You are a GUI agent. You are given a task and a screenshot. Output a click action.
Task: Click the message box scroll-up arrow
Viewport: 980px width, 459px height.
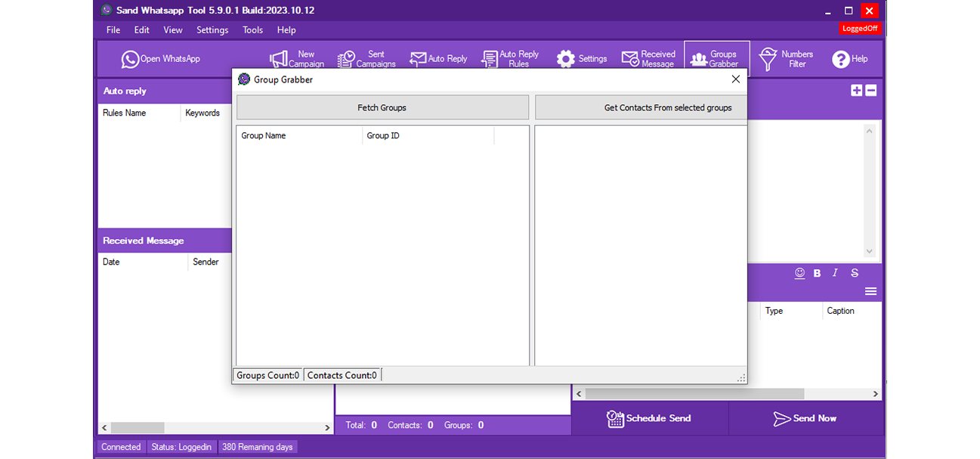(869, 132)
